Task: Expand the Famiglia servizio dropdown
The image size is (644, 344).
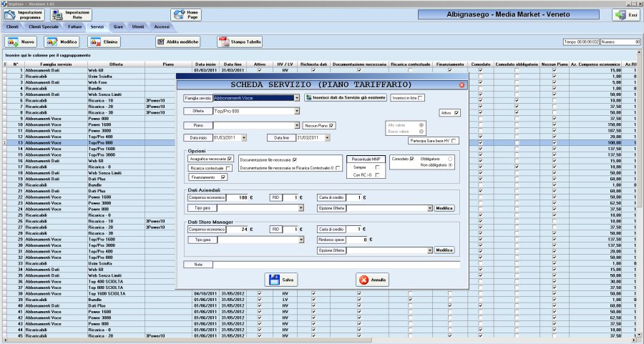Action: [296, 98]
